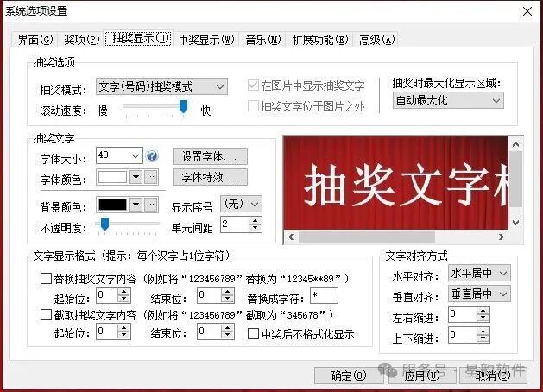Increase 单元间距 with the up arrow
543x392 pixels.
pos(256,221)
